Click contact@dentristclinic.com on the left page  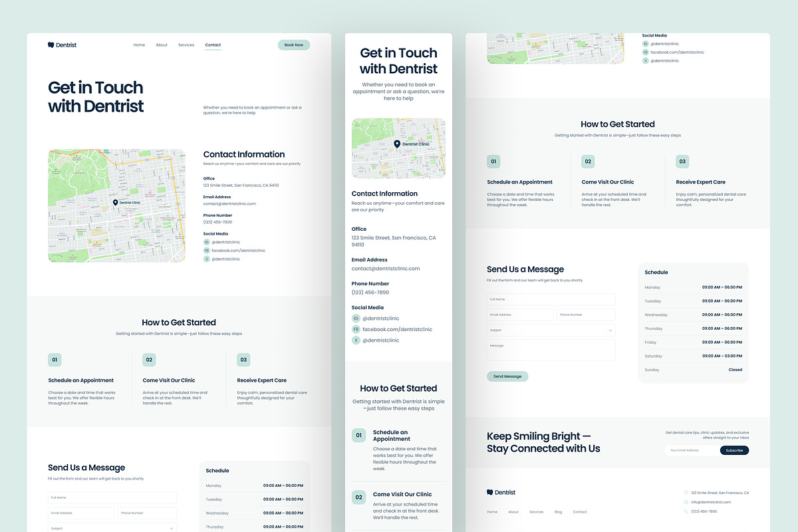point(229,203)
